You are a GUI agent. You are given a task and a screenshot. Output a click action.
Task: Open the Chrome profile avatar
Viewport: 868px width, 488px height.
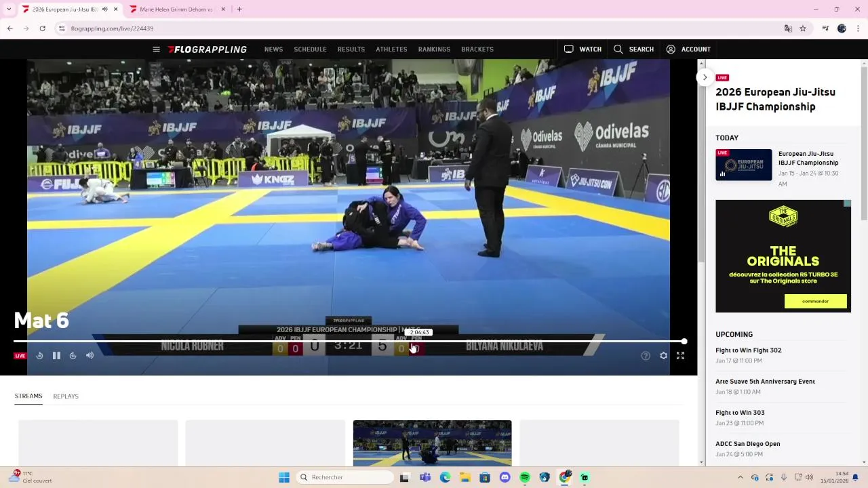842,28
